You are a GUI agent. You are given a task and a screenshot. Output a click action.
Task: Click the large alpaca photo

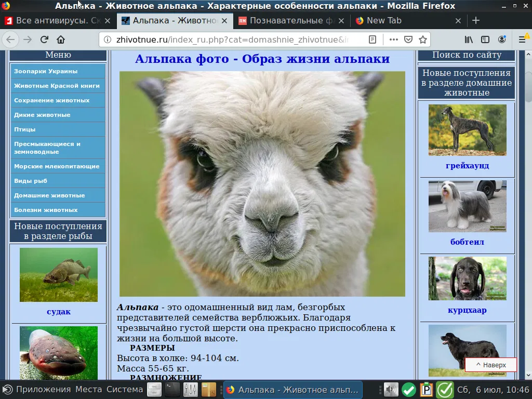click(262, 184)
